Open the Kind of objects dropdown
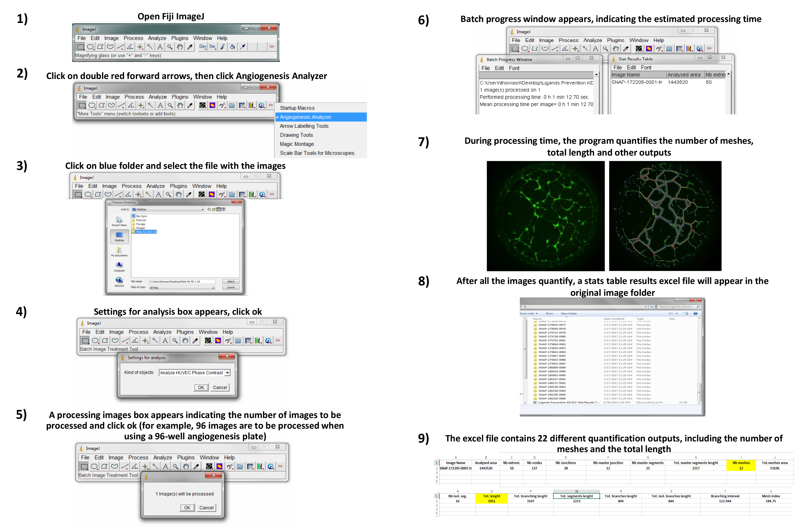The image size is (812, 532). (228, 373)
